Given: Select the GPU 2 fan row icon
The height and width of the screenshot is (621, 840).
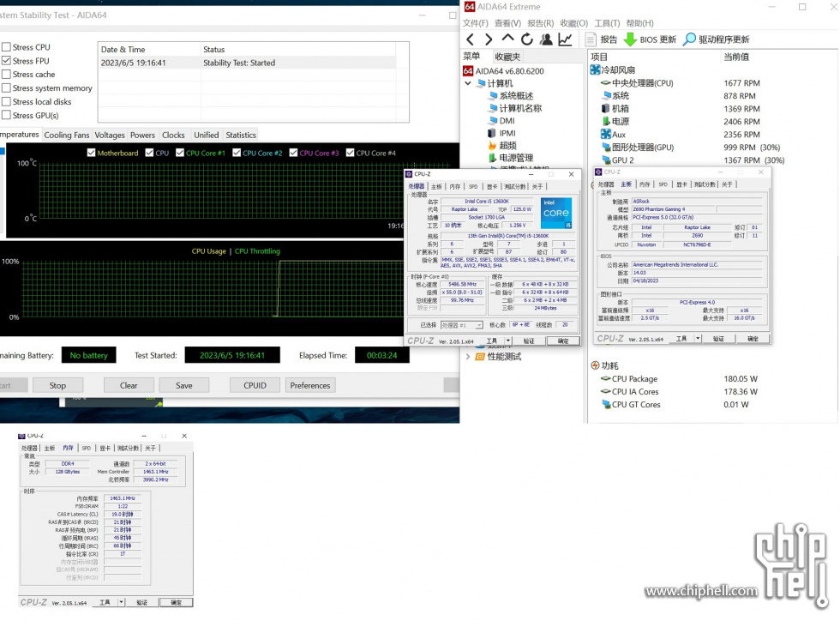Looking at the screenshot, I should coord(606,160).
